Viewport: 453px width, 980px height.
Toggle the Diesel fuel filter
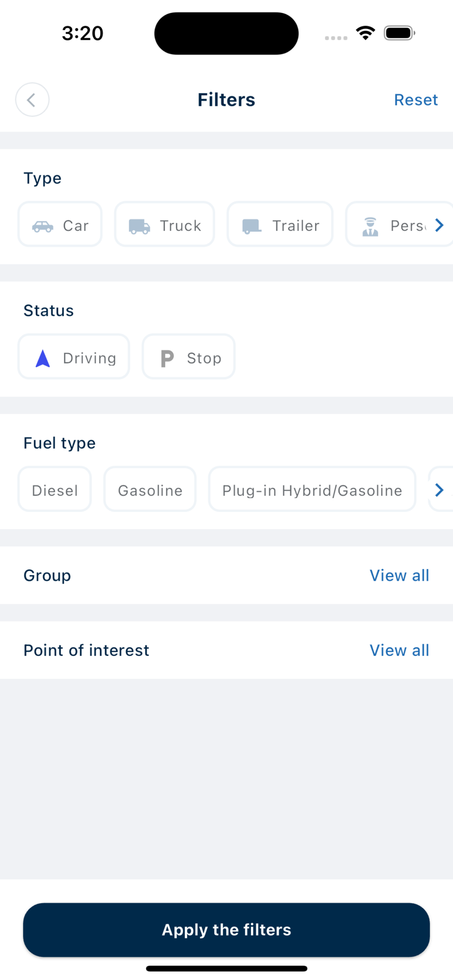click(55, 490)
